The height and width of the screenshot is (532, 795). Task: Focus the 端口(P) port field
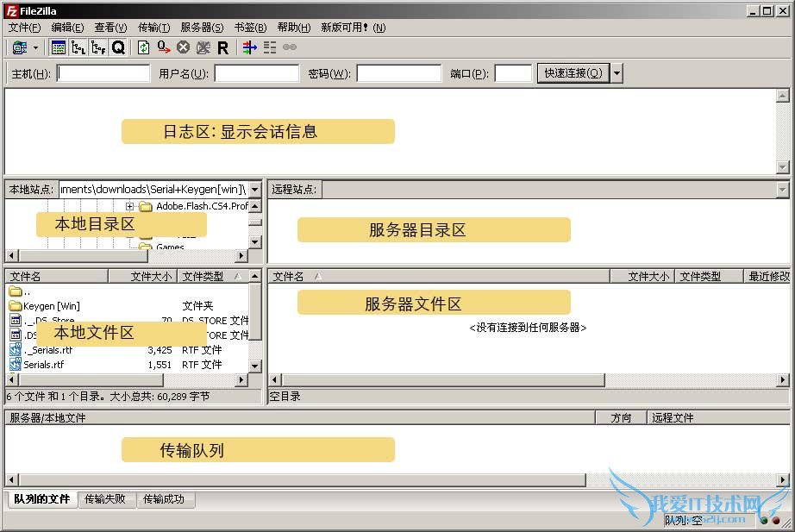point(513,73)
